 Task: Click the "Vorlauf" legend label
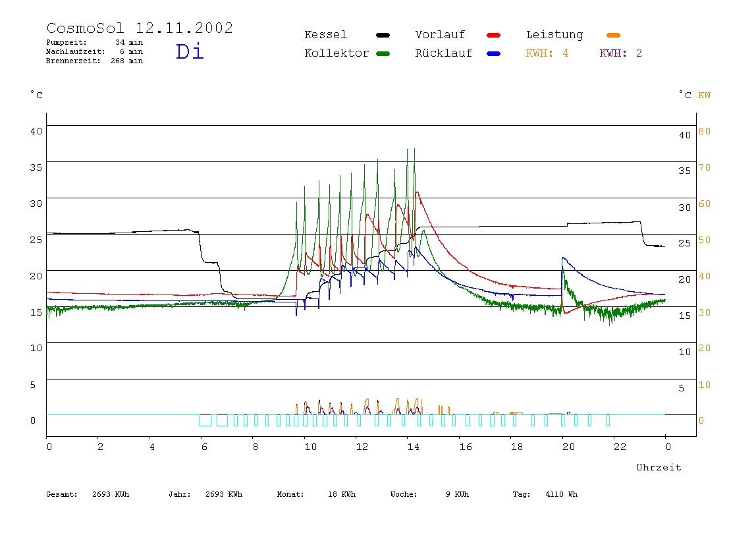pos(440,35)
